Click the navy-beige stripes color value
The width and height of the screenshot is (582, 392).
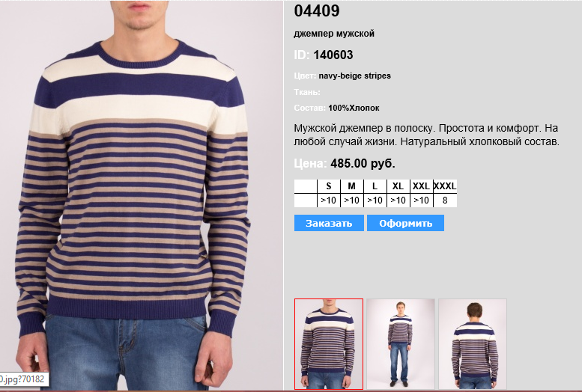pos(354,76)
